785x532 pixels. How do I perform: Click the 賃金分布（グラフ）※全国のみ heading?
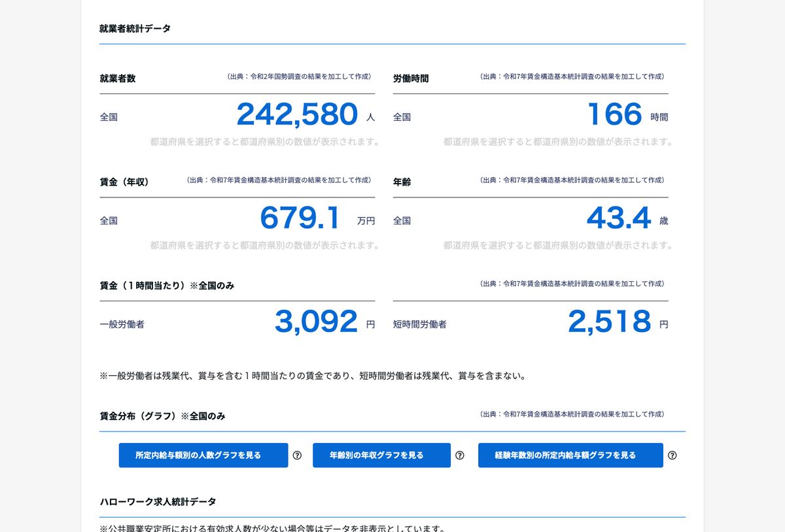click(x=162, y=416)
